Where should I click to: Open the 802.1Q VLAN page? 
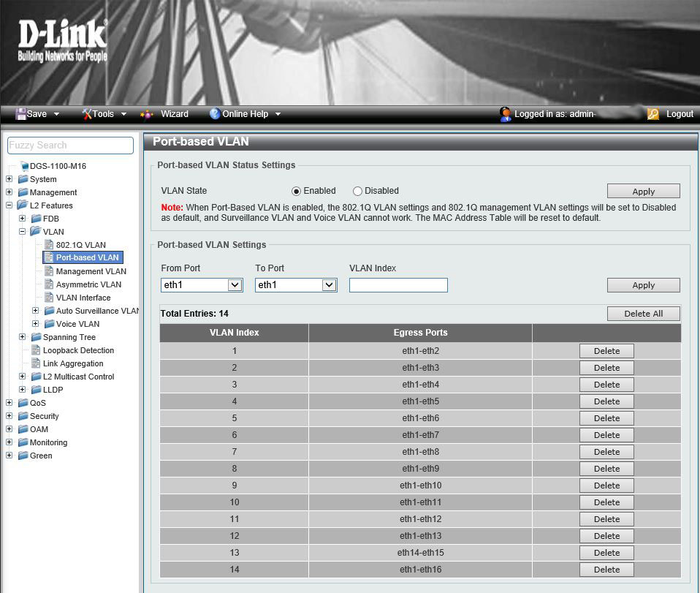[80, 245]
